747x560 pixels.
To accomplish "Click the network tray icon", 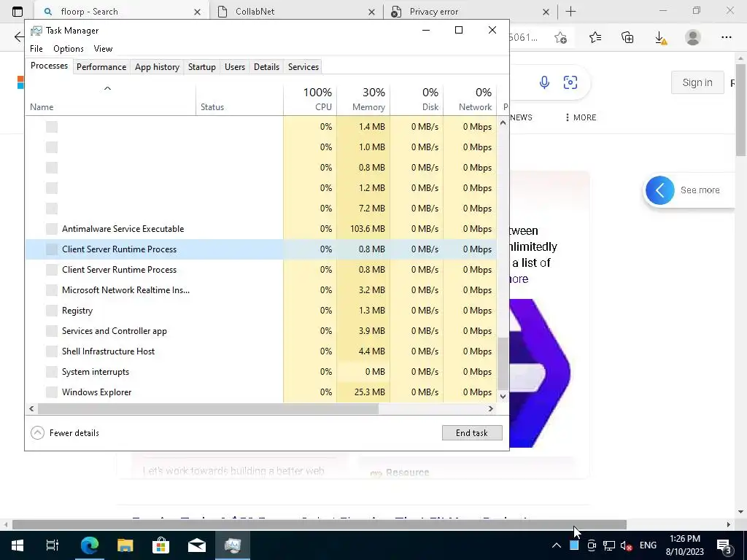I will click(x=609, y=545).
